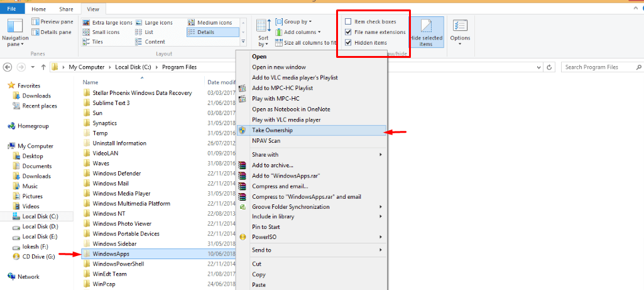Choose Extra large icons layout
644x290 pixels.
tap(107, 23)
